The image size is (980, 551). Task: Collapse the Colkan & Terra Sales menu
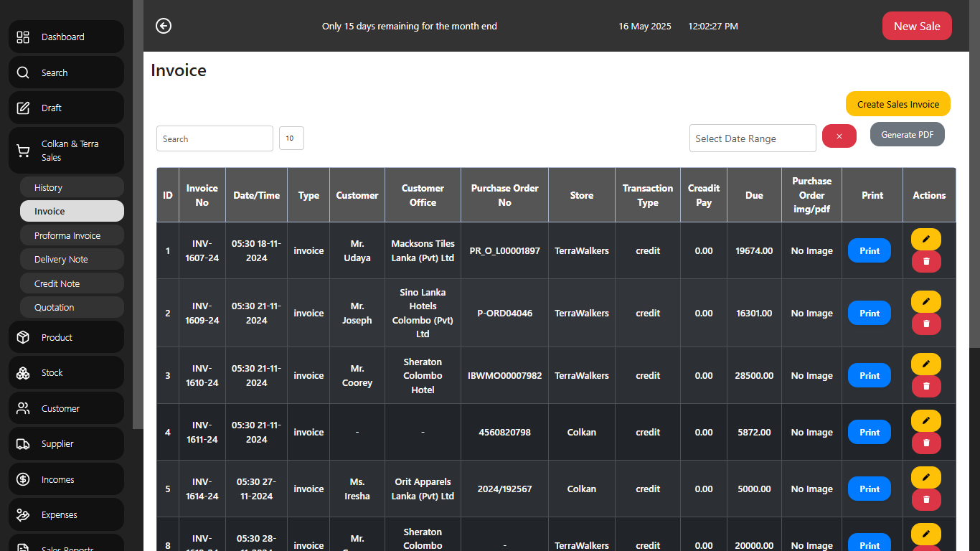point(66,151)
